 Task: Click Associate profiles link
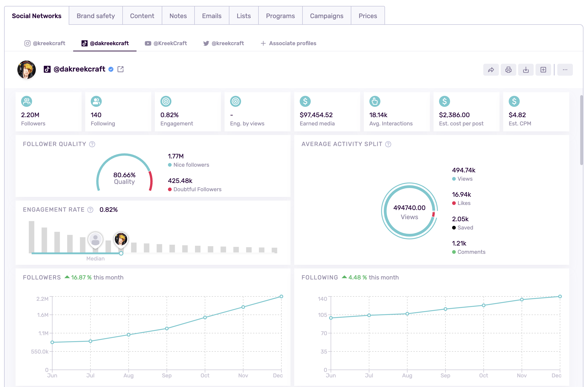[288, 43]
